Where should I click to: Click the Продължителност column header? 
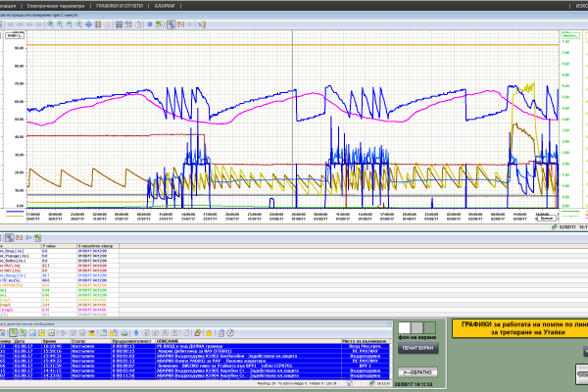[133, 341]
